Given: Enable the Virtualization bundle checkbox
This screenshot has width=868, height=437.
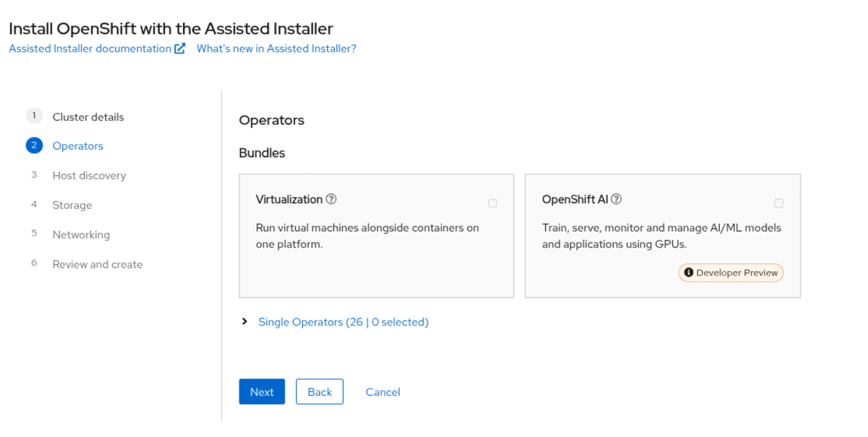Looking at the screenshot, I should [493, 203].
